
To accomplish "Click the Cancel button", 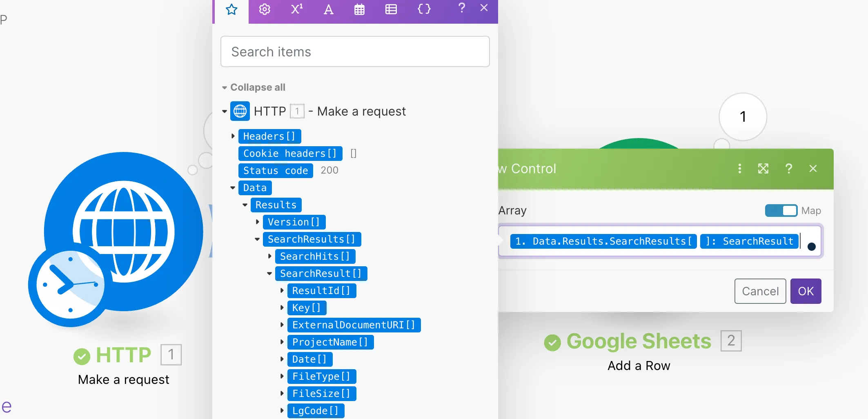I will click(x=760, y=291).
